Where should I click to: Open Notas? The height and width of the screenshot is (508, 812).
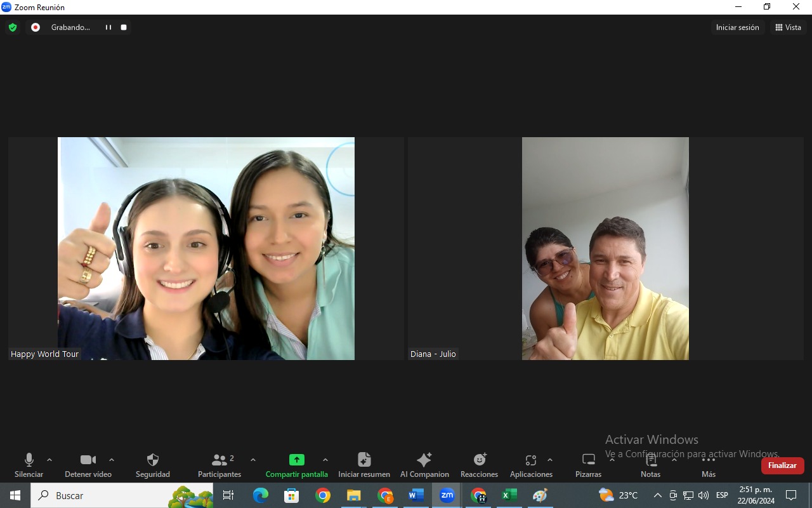[650, 465]
